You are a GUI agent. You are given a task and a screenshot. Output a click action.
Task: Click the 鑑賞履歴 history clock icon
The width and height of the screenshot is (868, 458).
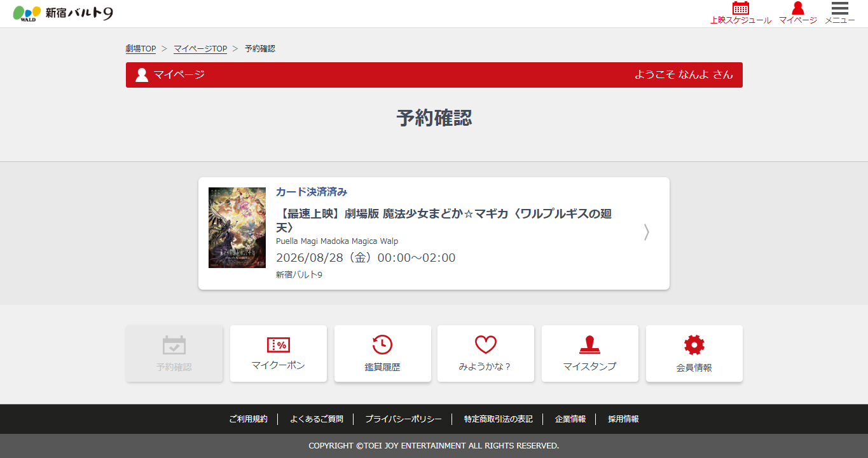[x=382, y=345]
